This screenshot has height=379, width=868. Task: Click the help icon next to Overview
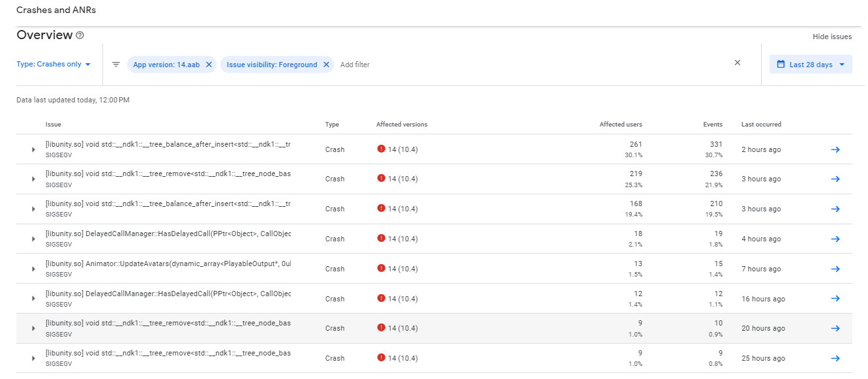pos(78,35)
